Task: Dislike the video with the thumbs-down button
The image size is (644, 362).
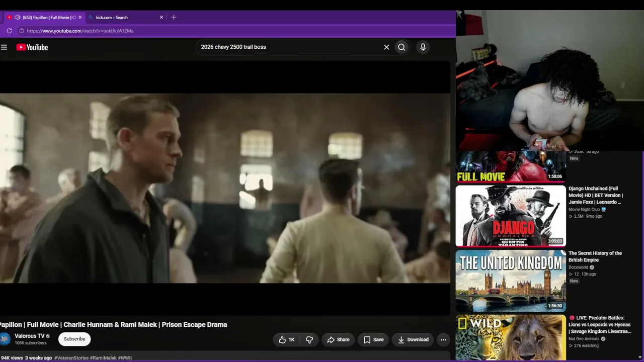Action: click(309, 340)
